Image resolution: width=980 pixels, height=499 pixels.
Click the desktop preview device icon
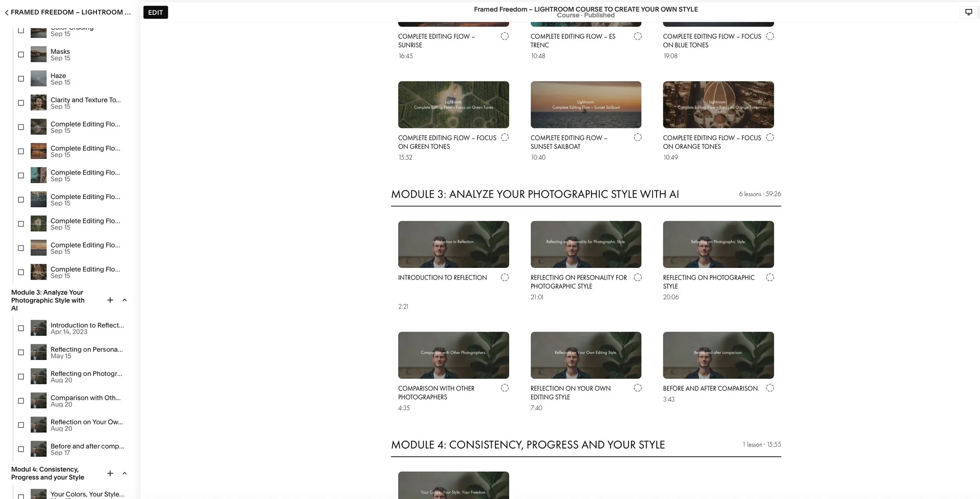point(968,12)
